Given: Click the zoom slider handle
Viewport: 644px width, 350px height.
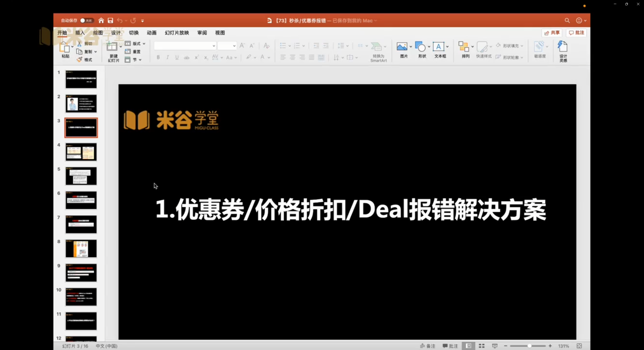Looking at the screenshot, I should 529,346.
